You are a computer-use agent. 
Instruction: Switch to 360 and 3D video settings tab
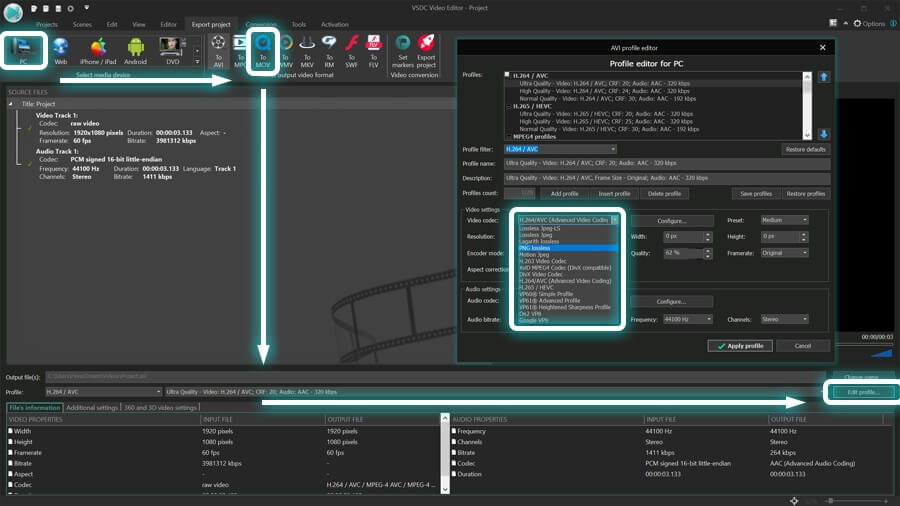coord(161,408)
